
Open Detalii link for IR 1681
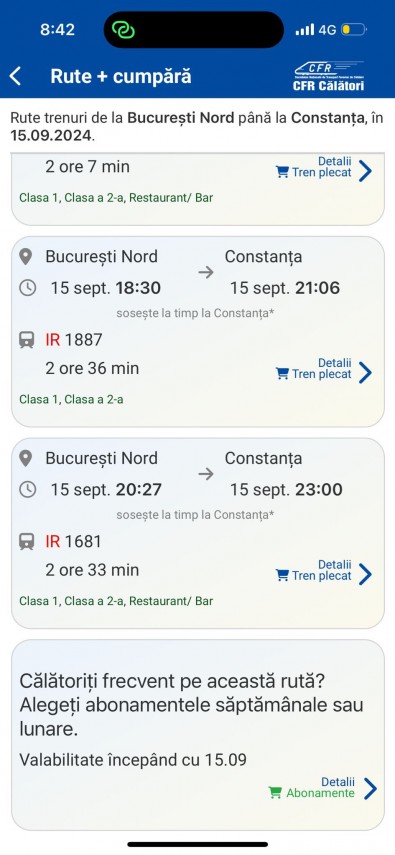pos(335,565)
